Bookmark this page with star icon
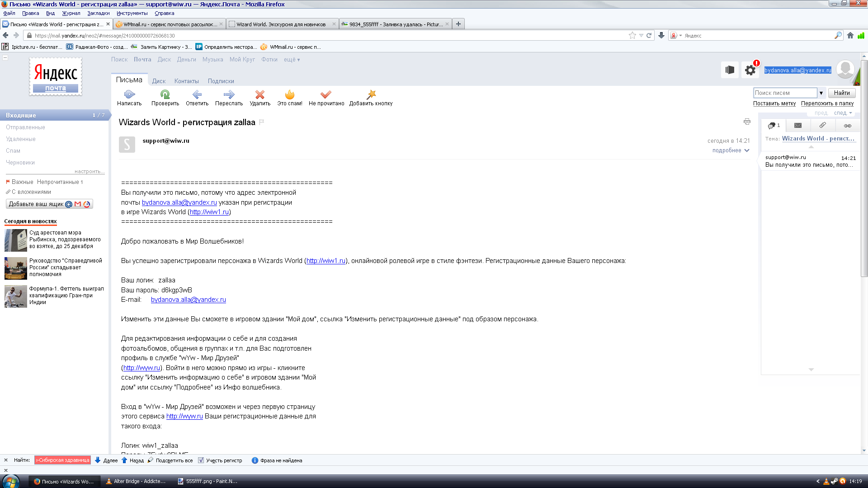This screenshot has height=488, width=868. pyautogui.click(x=632, y=35)
